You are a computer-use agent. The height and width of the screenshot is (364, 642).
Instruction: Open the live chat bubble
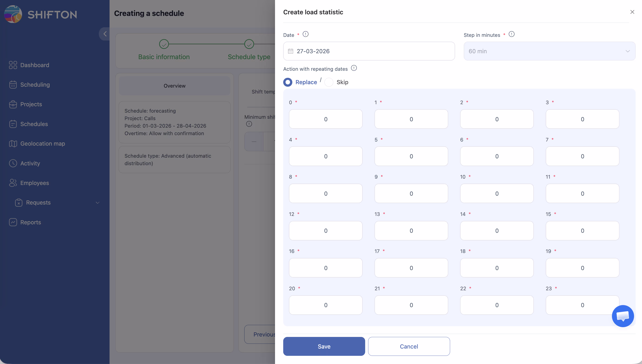(622, 316)
